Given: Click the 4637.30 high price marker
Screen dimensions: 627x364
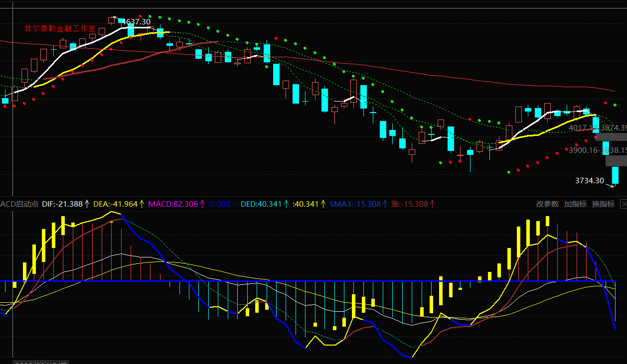Looking at the screenshot, I should (x=136, y=22).
